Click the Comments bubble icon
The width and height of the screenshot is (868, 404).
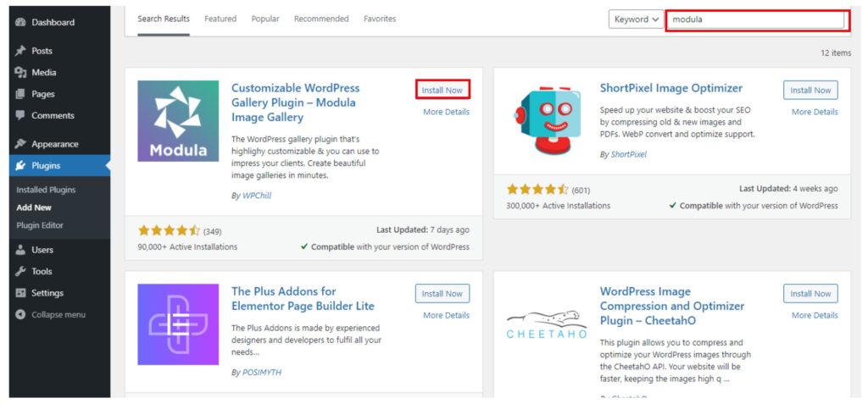[x=20, y=115]
